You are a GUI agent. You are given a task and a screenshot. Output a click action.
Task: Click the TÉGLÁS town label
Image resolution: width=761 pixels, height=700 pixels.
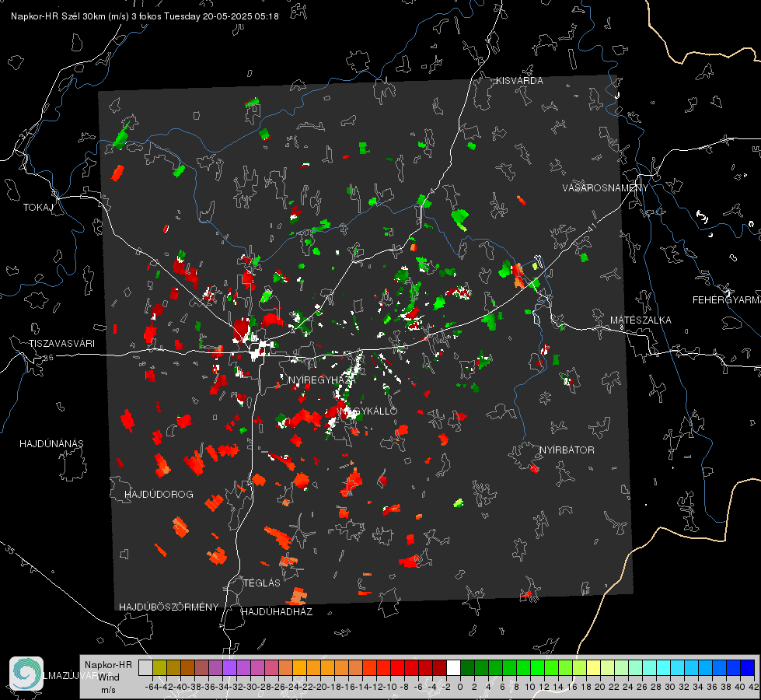(x=262, y=583)
